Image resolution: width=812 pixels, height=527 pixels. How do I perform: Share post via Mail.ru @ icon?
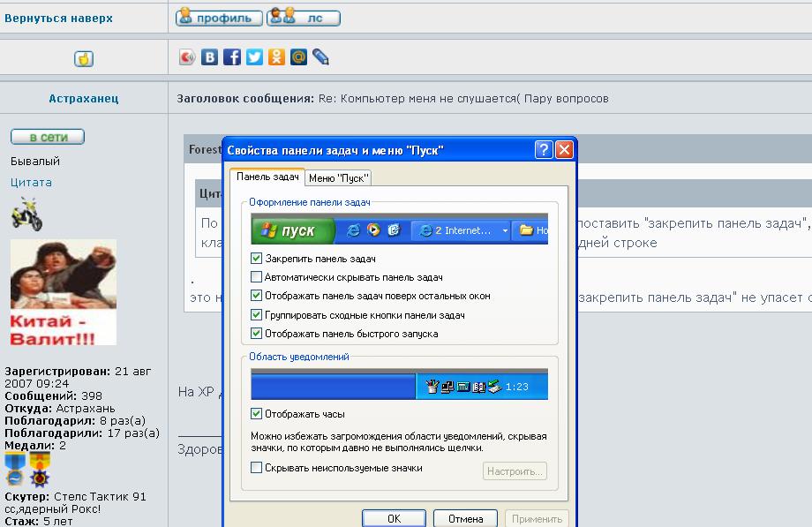coord(298,57)
